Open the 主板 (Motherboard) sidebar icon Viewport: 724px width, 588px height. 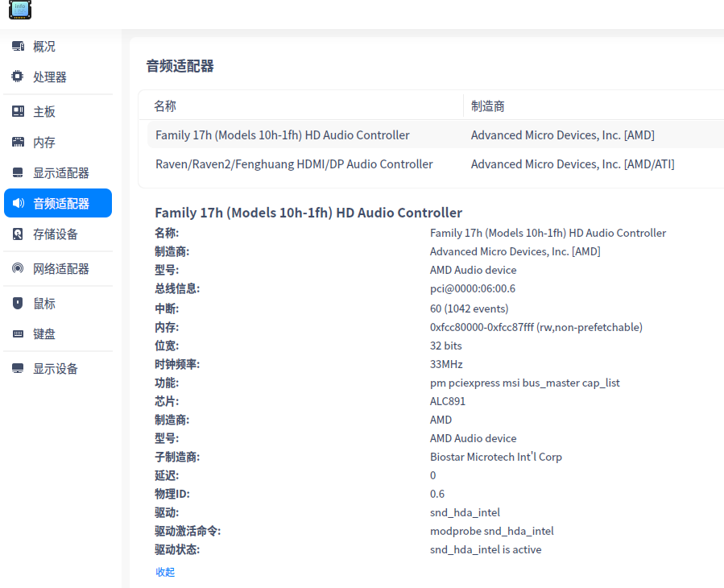[x=18, y=110]
